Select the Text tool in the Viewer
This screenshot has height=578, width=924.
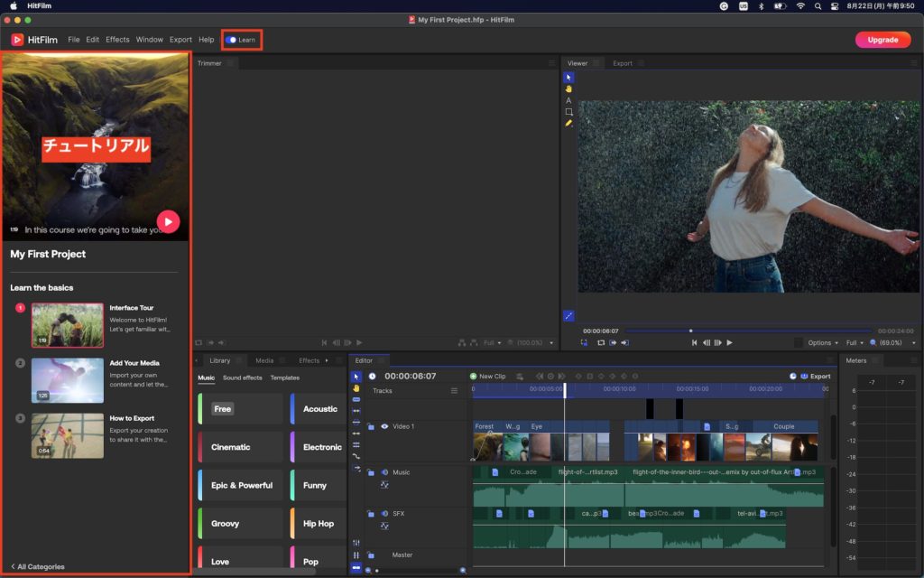tap(568, 100)
